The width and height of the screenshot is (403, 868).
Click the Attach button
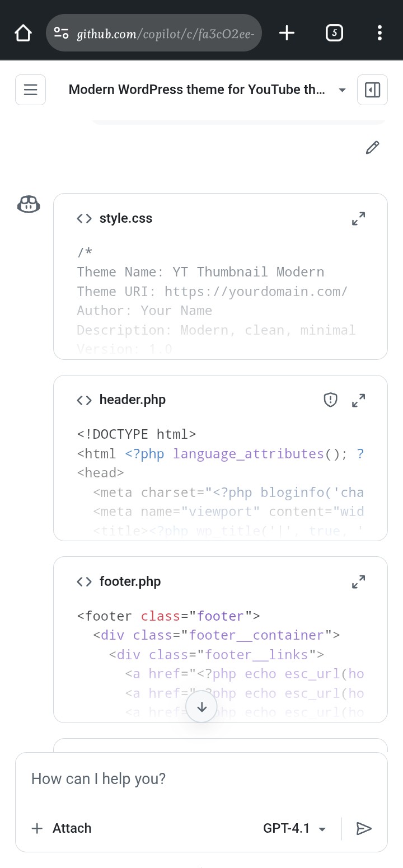62,828
